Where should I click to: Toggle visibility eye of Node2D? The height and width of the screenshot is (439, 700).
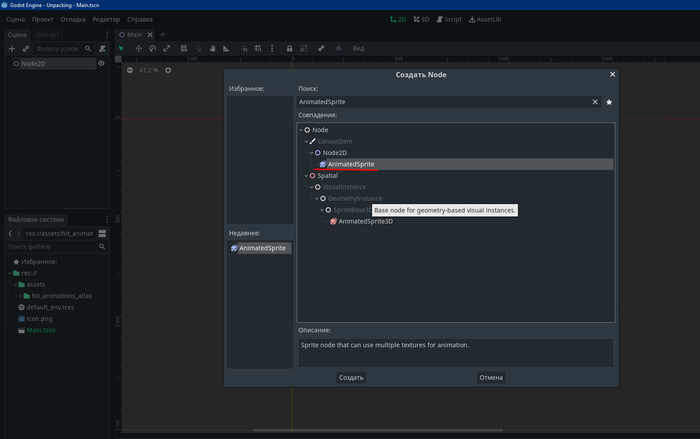101,63
